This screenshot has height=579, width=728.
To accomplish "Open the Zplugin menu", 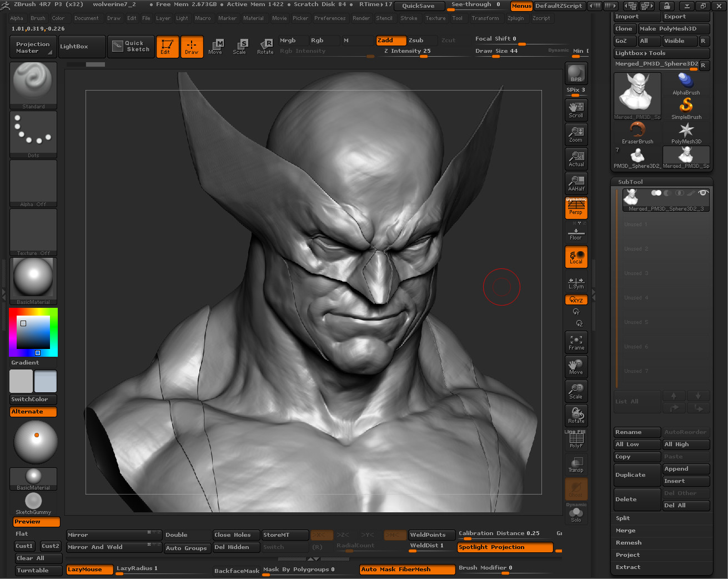I will (x=515, y=18).
